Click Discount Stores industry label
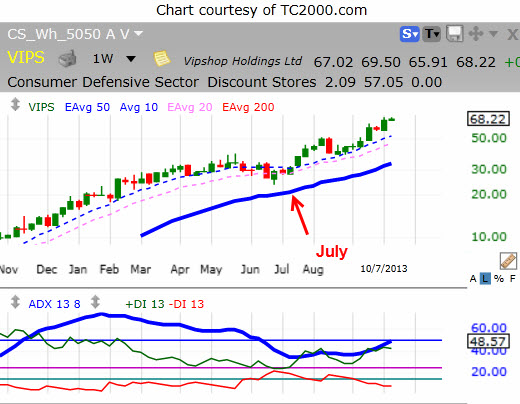 click(x=262, y=82)
